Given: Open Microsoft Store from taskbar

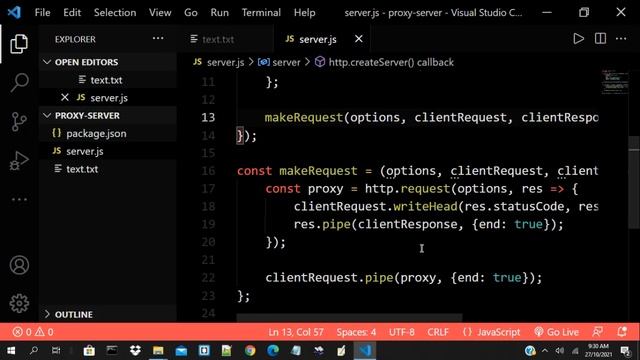Looking at the screenshot, I should (x=89, y=351).
